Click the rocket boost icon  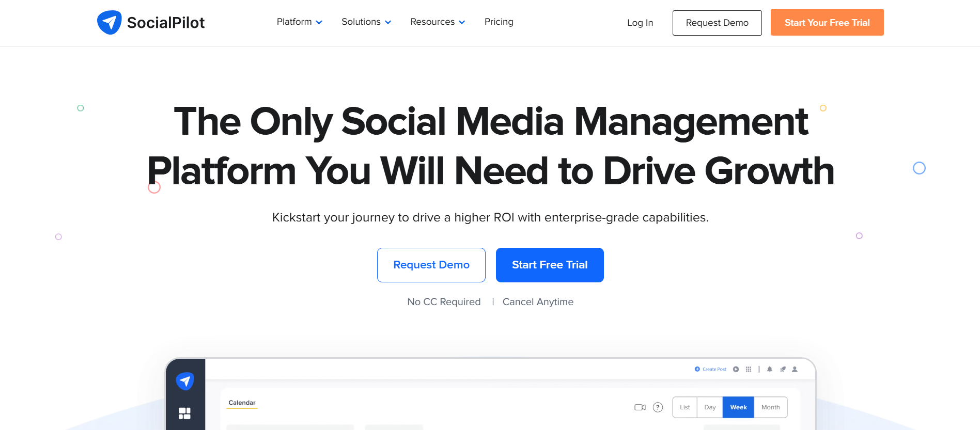coord(783,370)
